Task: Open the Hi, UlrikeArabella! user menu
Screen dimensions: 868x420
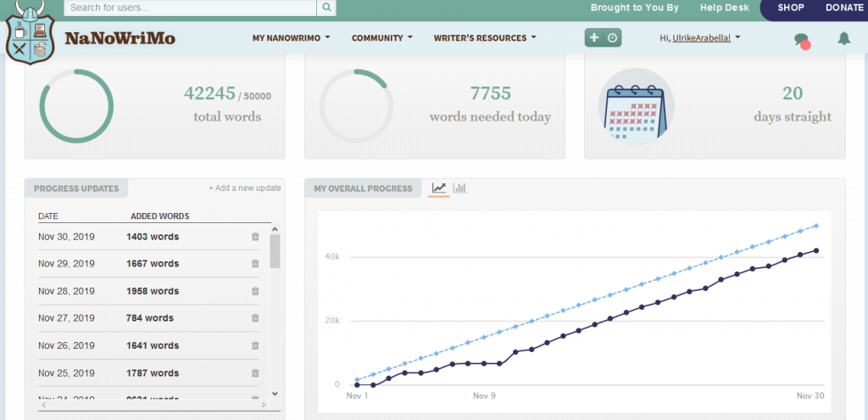Action: [x=700, y=38]
